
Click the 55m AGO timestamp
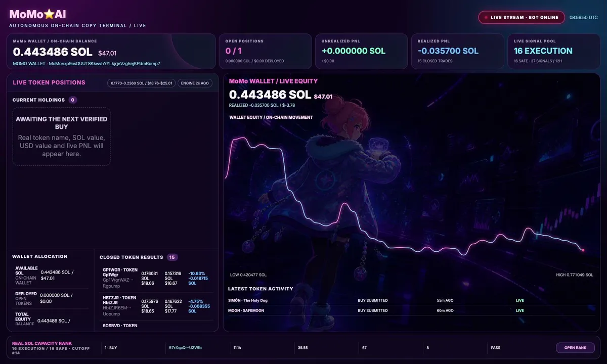[x=445, y=300]
